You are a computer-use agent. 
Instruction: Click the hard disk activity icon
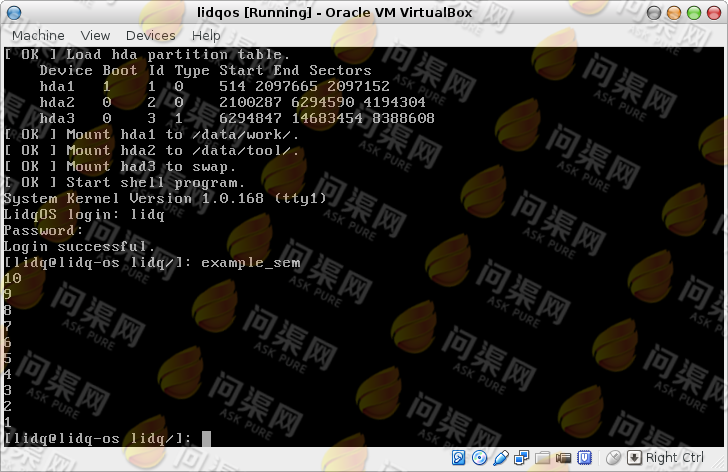(x=458, y=458)
